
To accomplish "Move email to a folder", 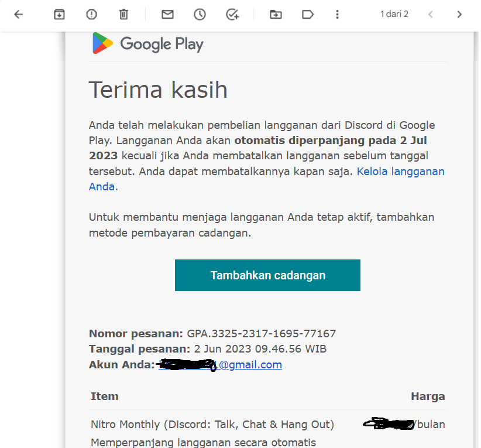I will 276,15.
